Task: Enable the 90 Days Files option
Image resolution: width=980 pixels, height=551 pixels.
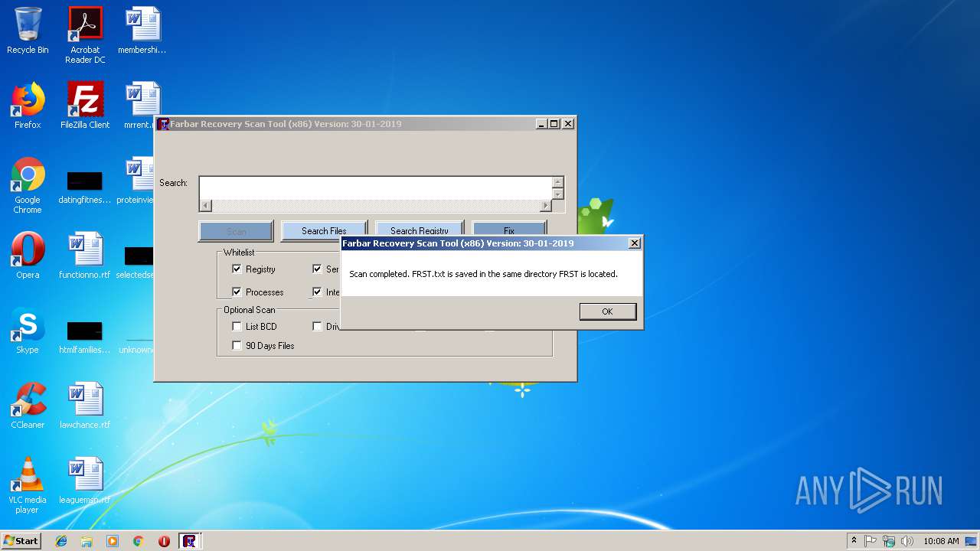Action: click(237, 346)
